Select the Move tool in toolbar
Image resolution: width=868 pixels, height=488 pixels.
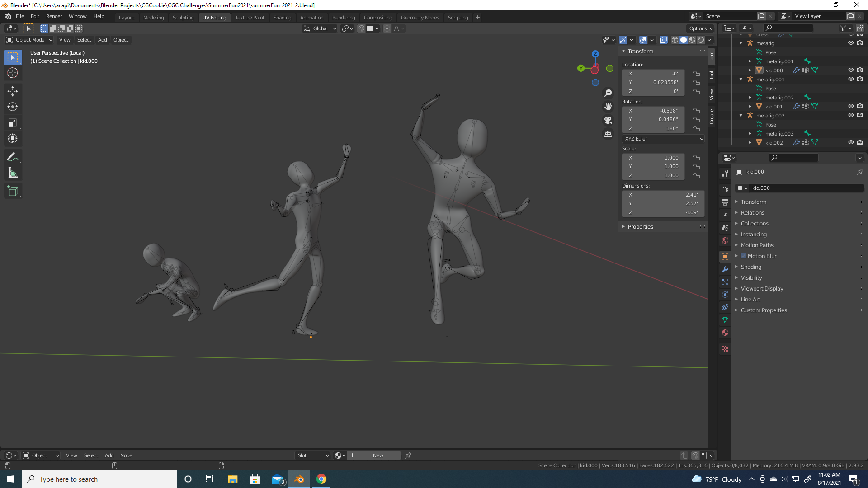pyautogui.click(x=13, y=91)
